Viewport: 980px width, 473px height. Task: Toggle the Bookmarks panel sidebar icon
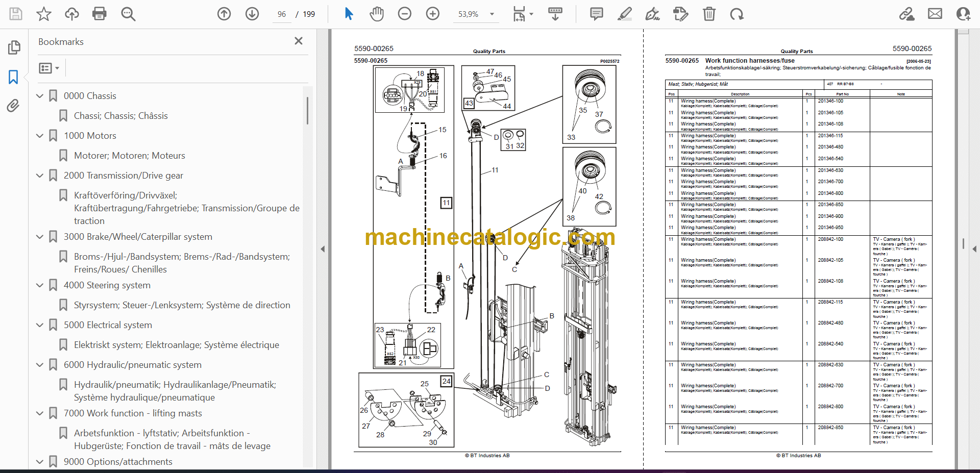coord(14,77)
